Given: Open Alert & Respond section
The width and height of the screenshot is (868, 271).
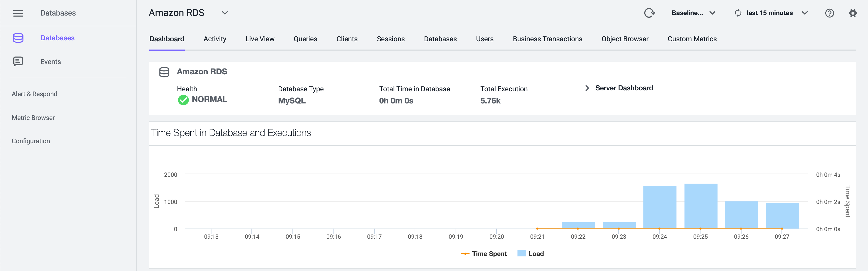Looking at the screenshot, I should coord(34,94).
